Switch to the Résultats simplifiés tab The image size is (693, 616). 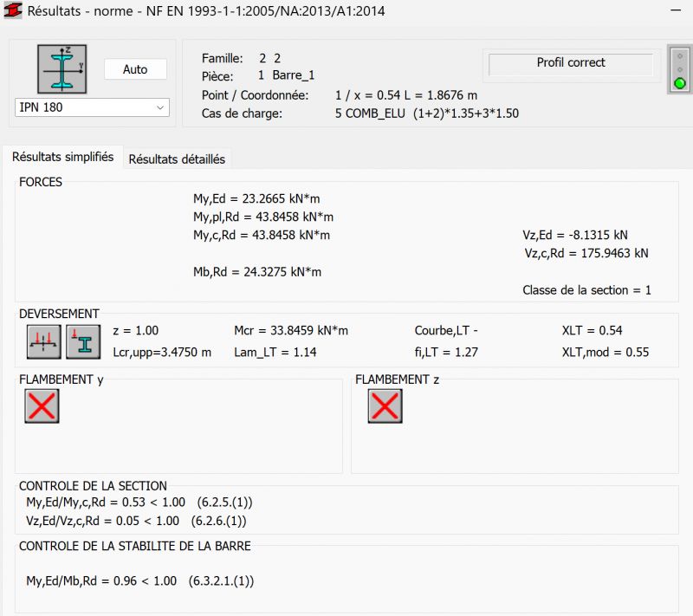pyautogui.click(x=62, y=157)
